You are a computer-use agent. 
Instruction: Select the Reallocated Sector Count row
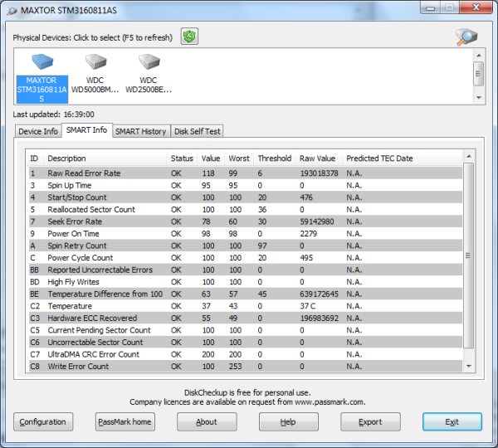point(245,209)
